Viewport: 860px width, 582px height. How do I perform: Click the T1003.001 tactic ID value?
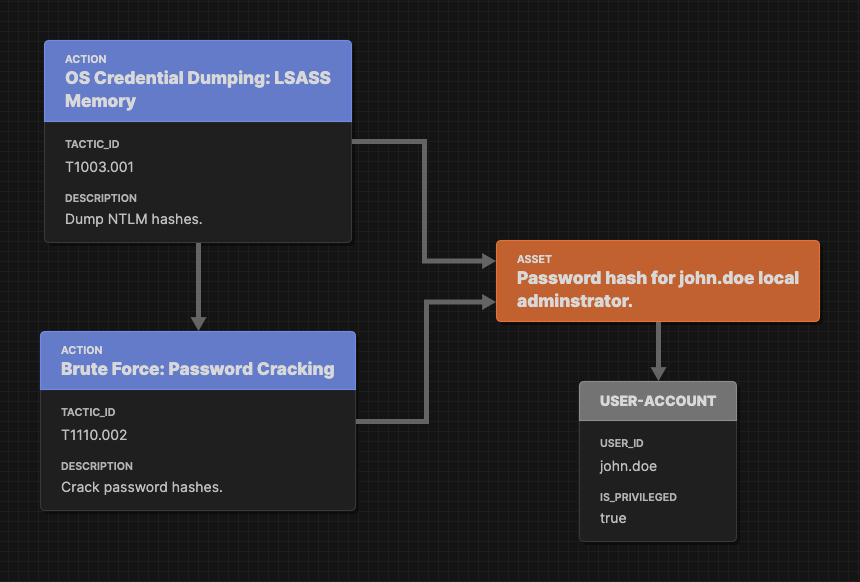point(99,167)
